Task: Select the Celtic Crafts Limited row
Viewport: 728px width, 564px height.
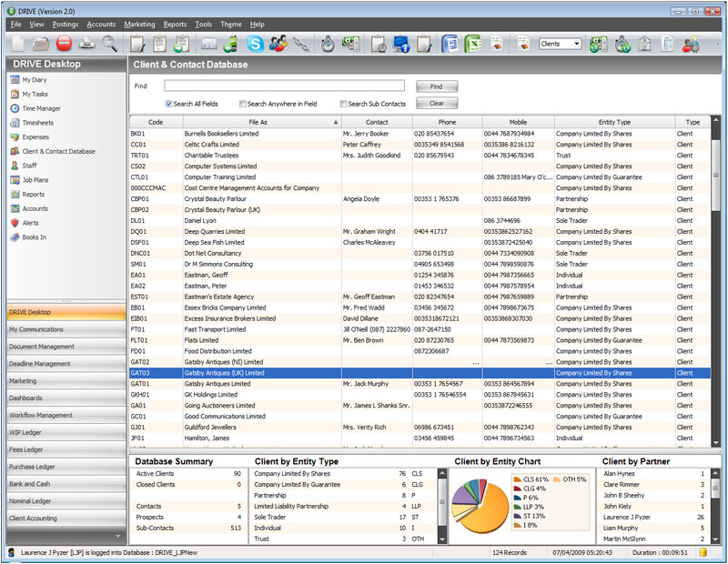Action: point(420,145)
